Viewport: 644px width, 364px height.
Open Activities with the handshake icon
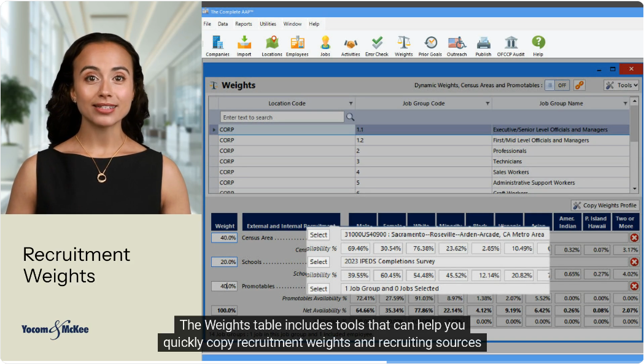pos(351,45)
